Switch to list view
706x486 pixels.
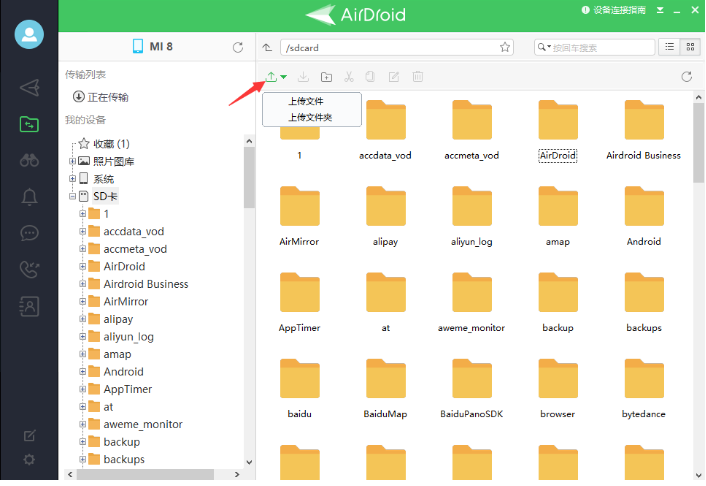pos(670,47)
